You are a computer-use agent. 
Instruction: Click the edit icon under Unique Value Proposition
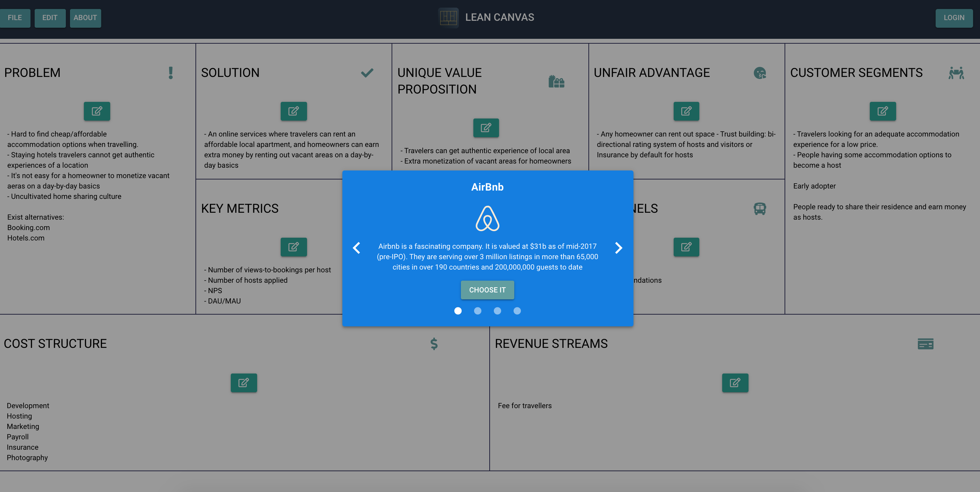tap(486, 128)
